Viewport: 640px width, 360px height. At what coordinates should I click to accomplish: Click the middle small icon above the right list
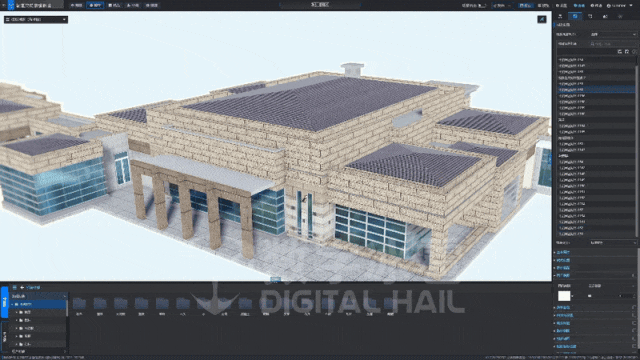click(x=627, y=52)
